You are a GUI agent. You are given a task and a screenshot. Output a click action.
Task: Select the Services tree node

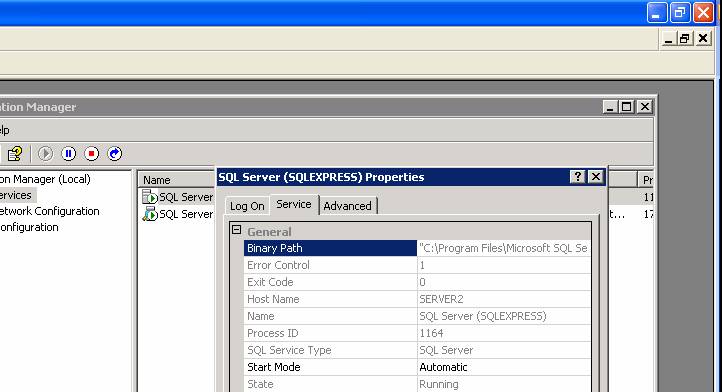17,195
